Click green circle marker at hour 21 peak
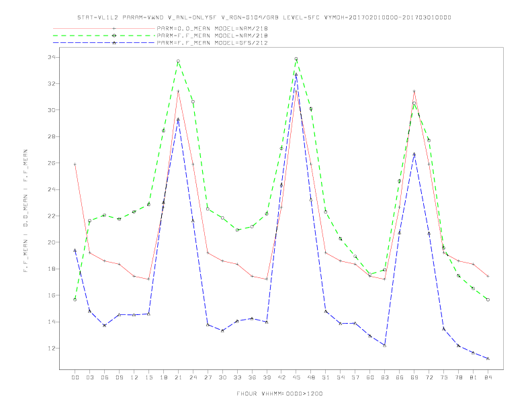 [178, 61]
